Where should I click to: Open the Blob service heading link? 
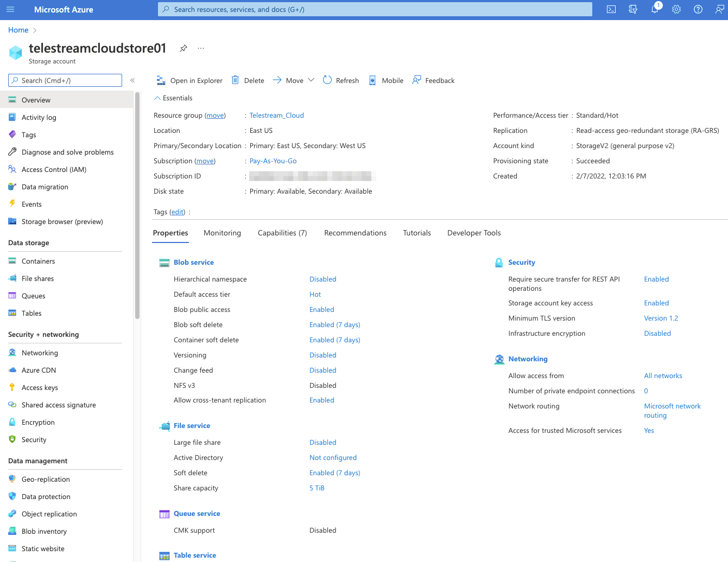[194, 262]
